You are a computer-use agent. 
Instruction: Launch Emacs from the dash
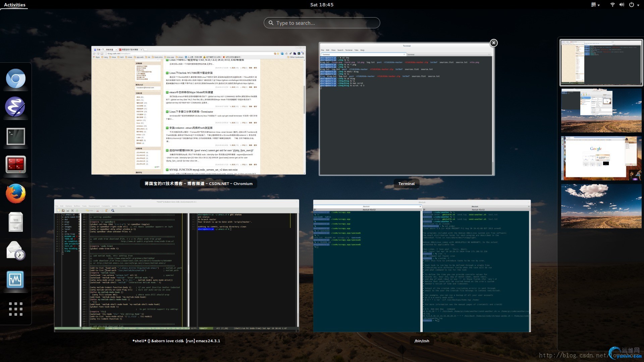pos(15,107)
